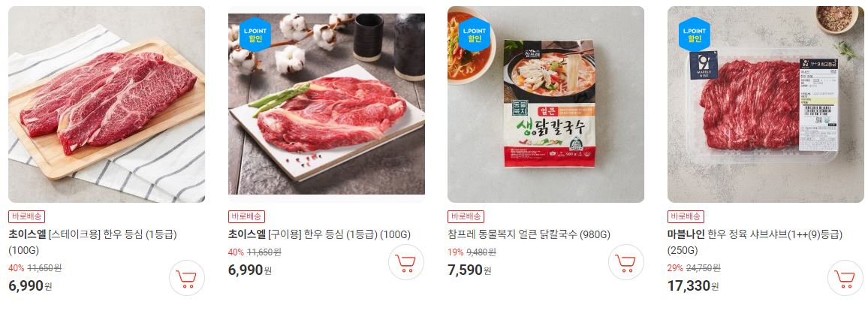The height and width of the screenshot is (317, 868).
Task: Open 초이스엘 [스테이크용] 한우 등심 title link
Action: 92,242
